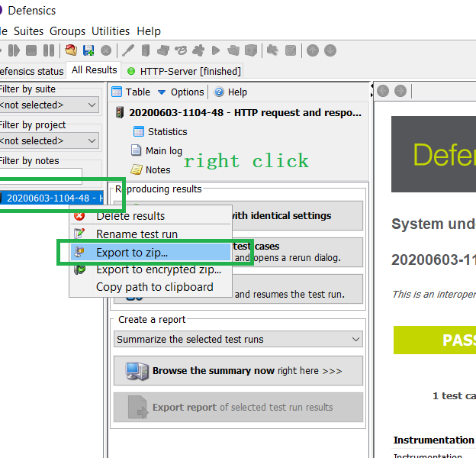
Task: Click the screwdriver toolbar icon
Action: click(128, 50)
